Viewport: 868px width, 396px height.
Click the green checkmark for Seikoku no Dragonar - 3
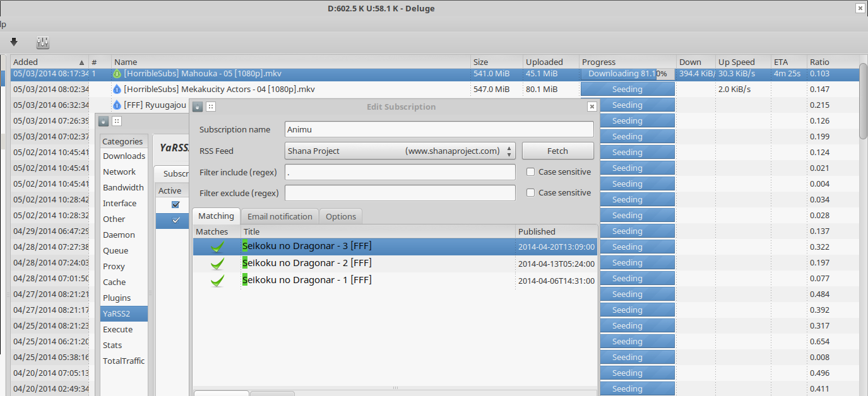click(x=218, y=247)
